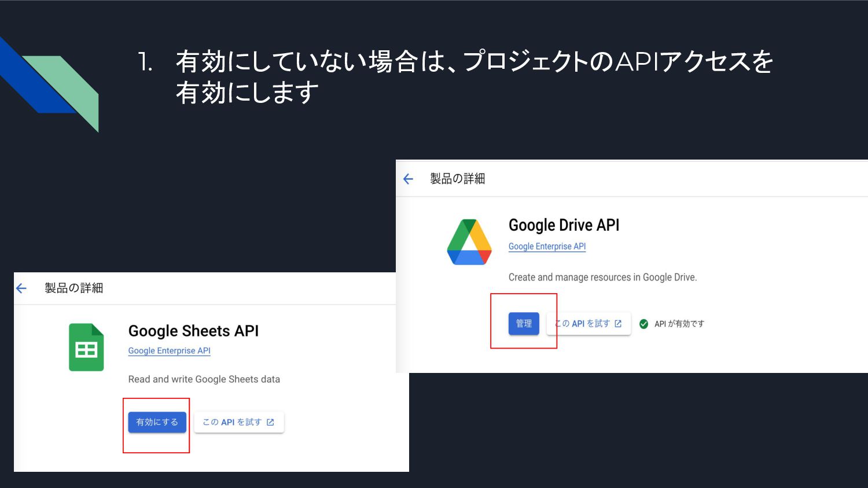Open Google Enterprise API link under Drive API
This screenshot has height=488, width=868.
point(547,246)
